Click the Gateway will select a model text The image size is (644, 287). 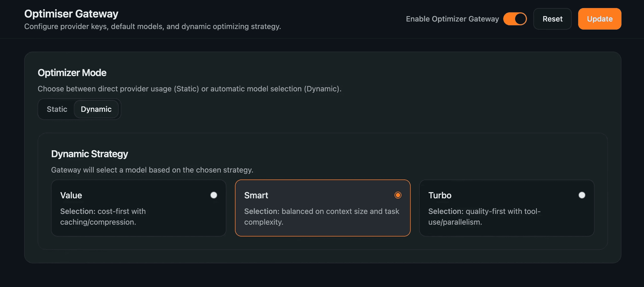point(152,170)
